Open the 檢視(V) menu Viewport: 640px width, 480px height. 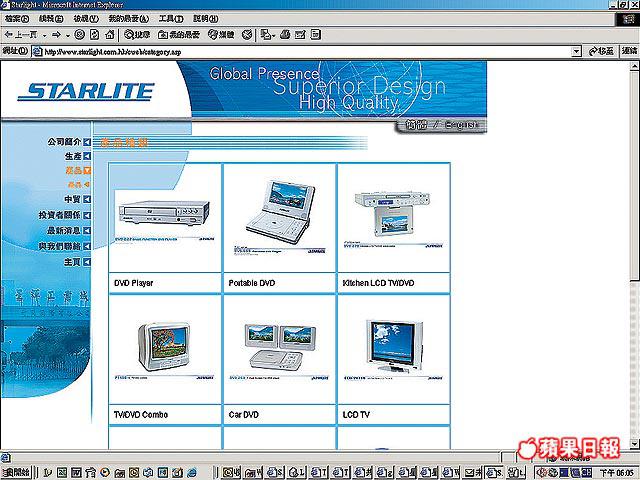point(86,19)
